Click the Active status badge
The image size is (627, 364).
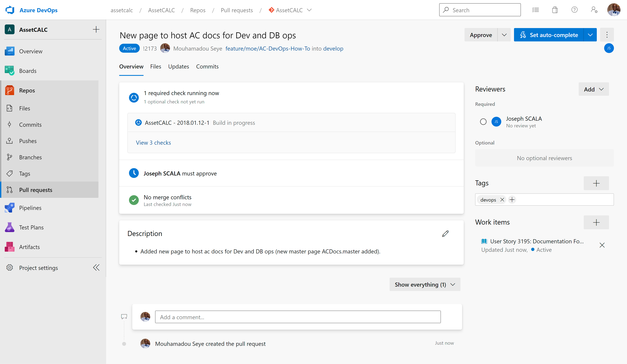[129, 48]
